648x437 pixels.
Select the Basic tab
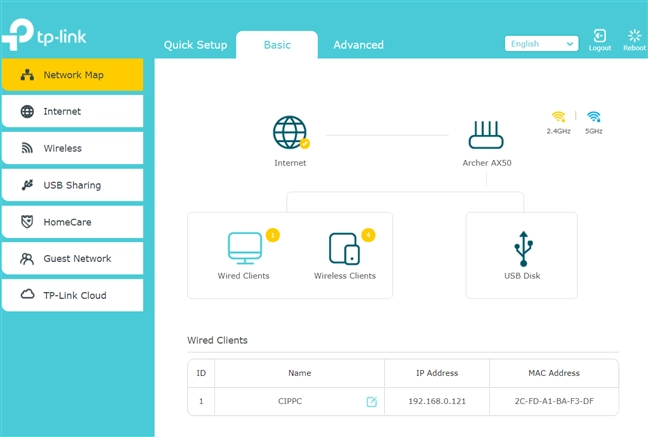(277, 45)
